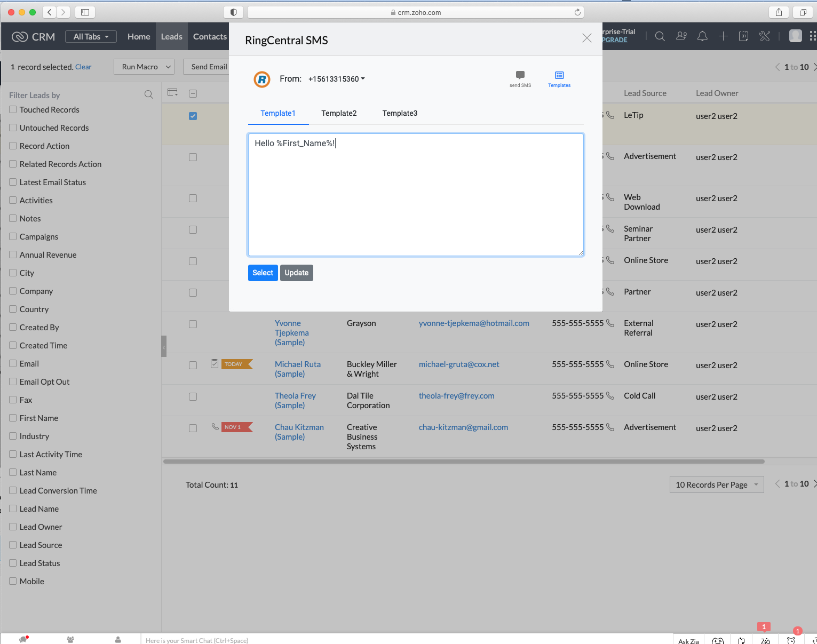Open the Contacts tab
Viewport: 817px width, 644px height.
[x=210, y=36]
